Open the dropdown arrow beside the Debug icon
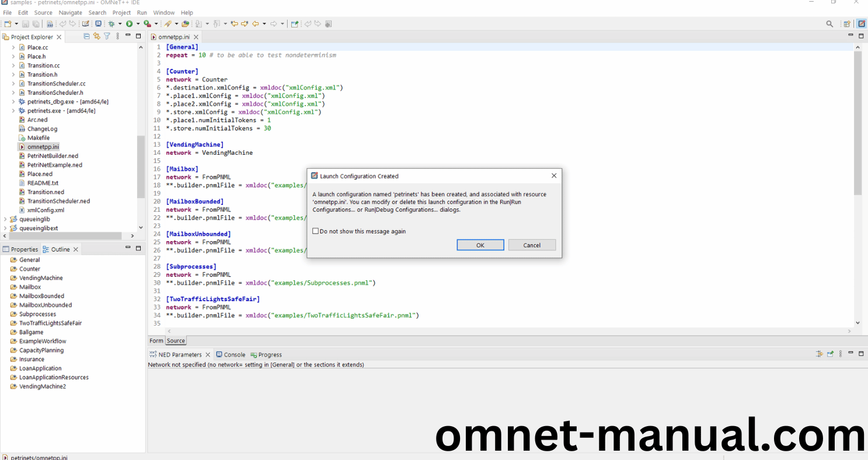Image resolution: width=868 pixels, height=460 pixels. click(x=120, y=24)
